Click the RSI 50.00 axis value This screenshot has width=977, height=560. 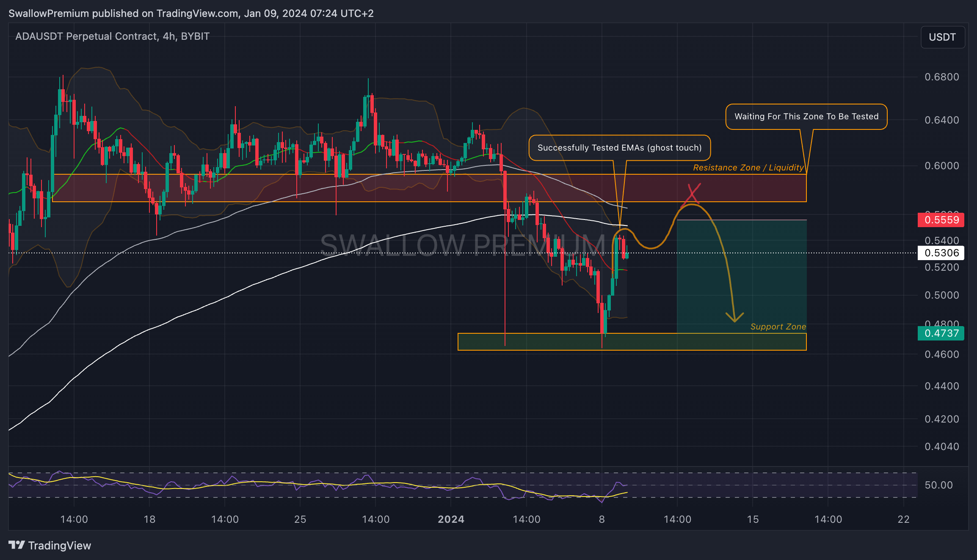click(938, 485)
